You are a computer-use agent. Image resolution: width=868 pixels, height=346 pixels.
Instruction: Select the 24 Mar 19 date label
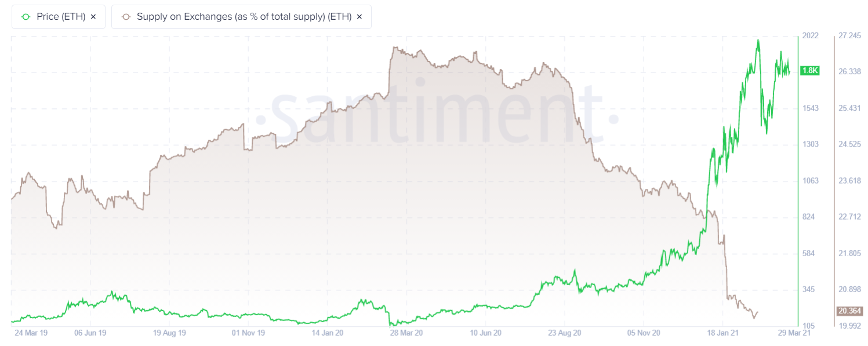[x=30, y=333]
